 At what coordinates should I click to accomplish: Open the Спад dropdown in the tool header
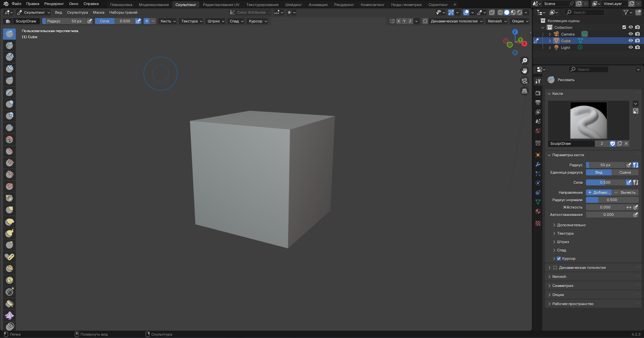pos(237,21)
